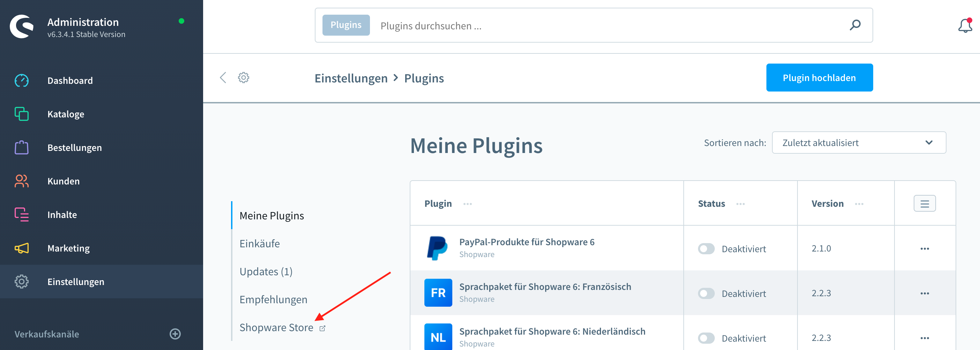
Task: Click the Shopware logo icon
Action: point(22,27)
